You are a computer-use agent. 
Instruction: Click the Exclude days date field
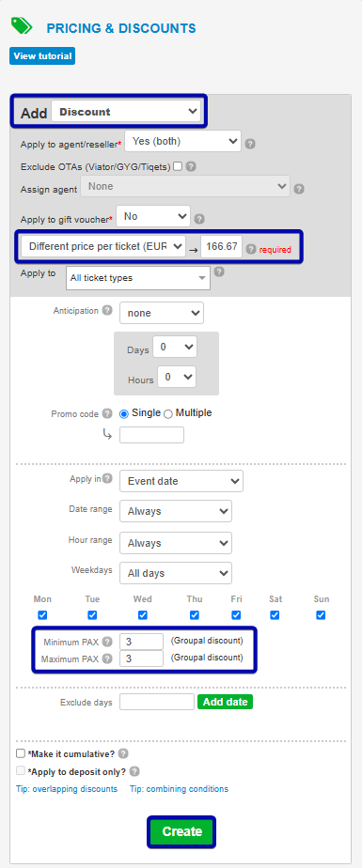[x=157, y=702]
